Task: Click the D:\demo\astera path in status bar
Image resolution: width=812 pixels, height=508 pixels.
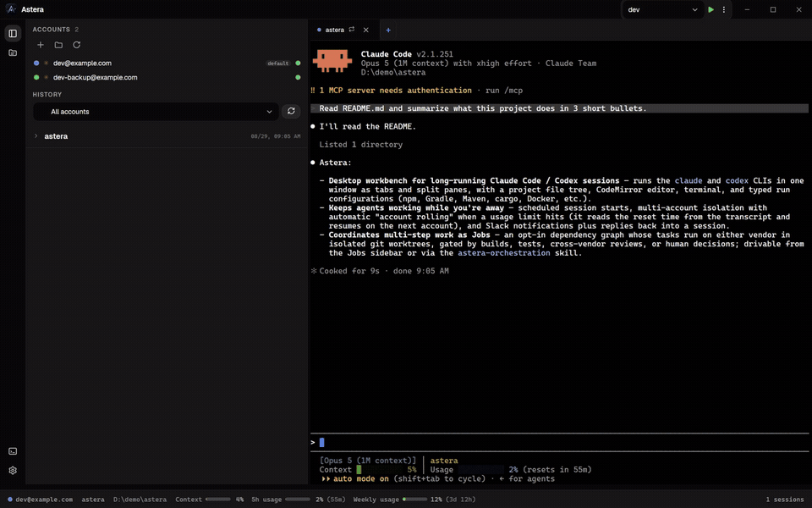Action: (140, 500)
